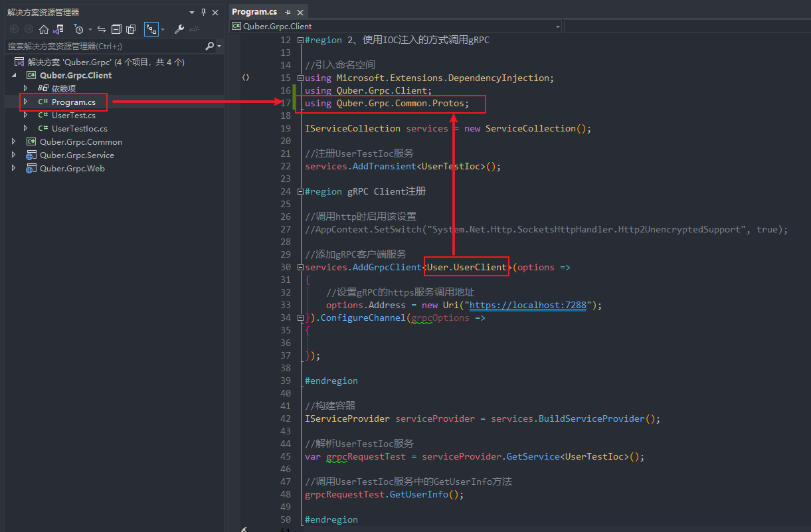Click the Forward navigation arrow in Solution Explorer
Viewport: 811px width, 532px height.
(x=29, y=29)
